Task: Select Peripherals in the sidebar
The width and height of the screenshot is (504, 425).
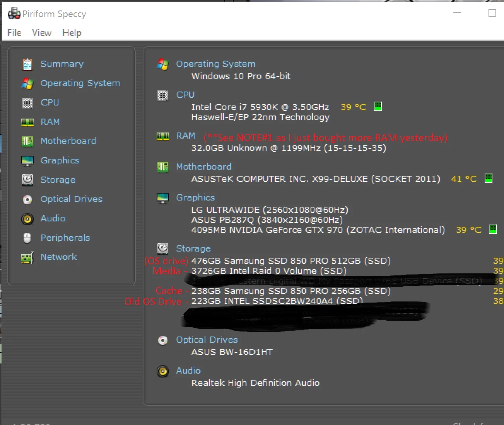Action: click(x=65, y=238)
